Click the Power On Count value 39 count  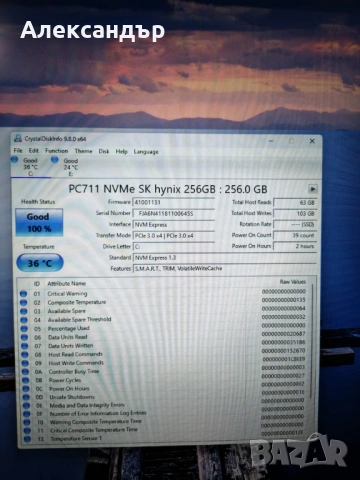pos(295,235)
